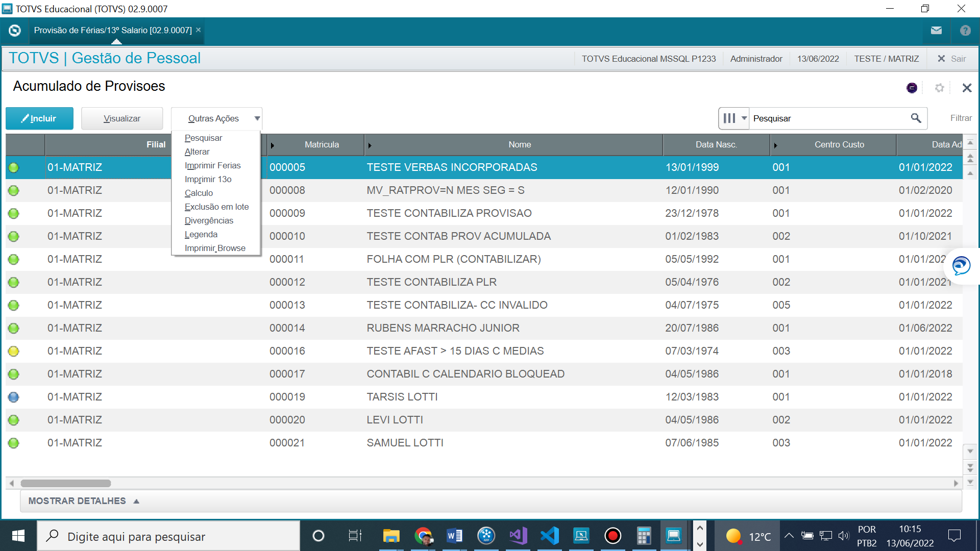Click the weather 12°C taskbar widget
This screenshot has width=980, height=551.
[748, 536]
